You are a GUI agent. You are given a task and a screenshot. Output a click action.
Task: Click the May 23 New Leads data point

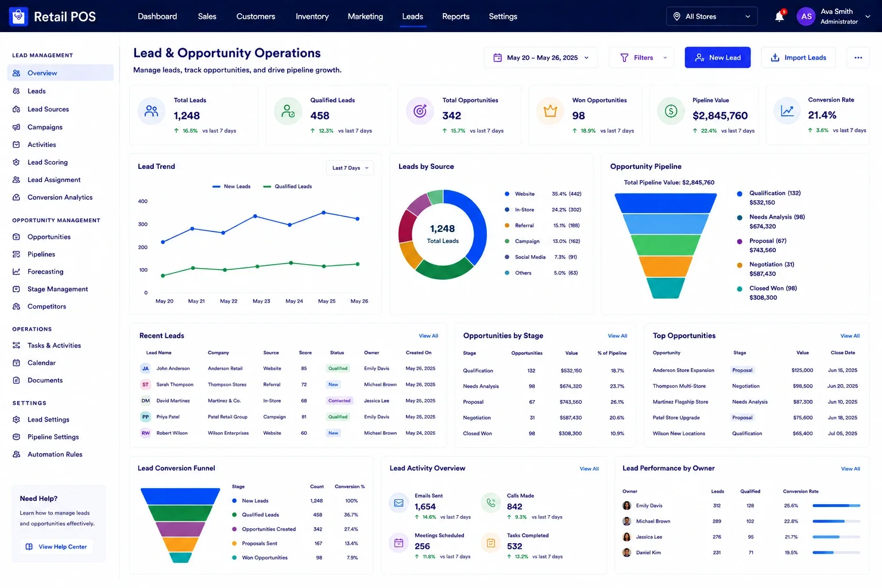255,216
